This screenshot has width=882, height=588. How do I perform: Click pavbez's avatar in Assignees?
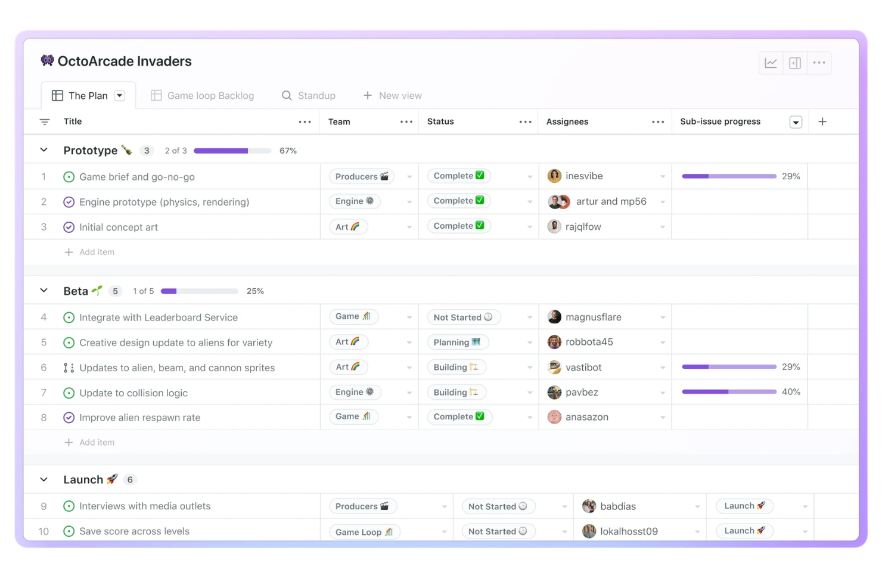click(554, 392)
